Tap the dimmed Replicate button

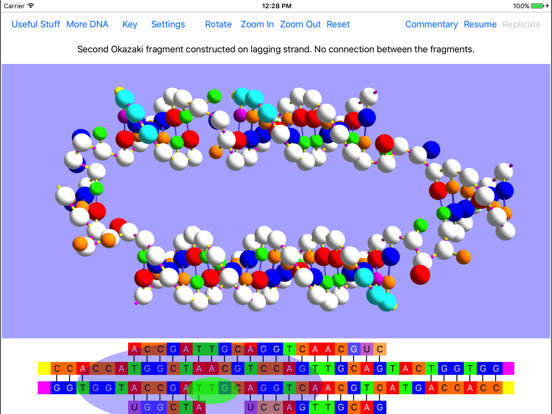tap(521, 24)
